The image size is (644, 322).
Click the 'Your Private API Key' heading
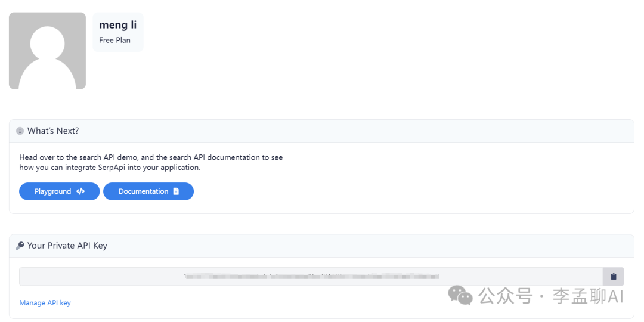pyautogui.click(x=67, y=246)
